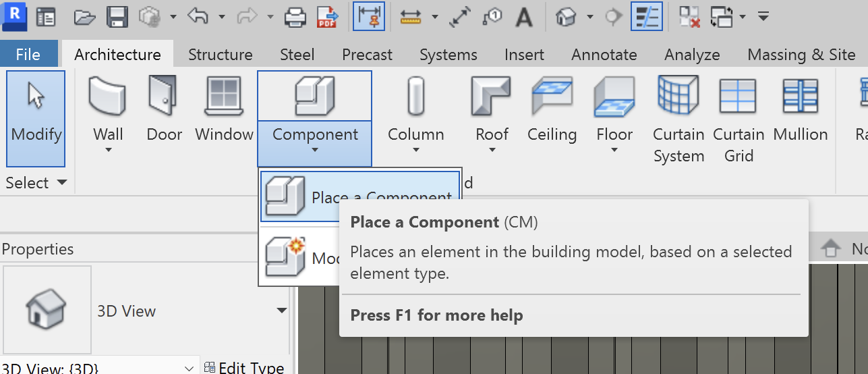The height and width of the screenshot is (374, 868).
Task: Select the Wall tool icon
Action: (108, 97)
